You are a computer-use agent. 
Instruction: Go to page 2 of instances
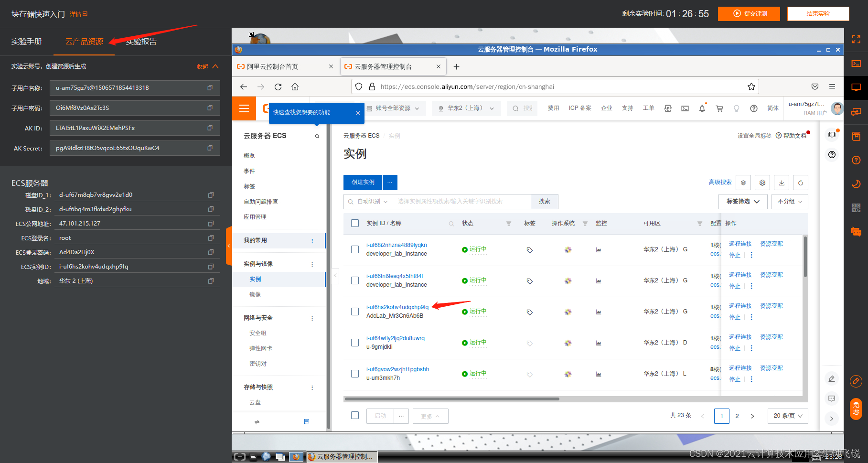[x=737, y=416]
